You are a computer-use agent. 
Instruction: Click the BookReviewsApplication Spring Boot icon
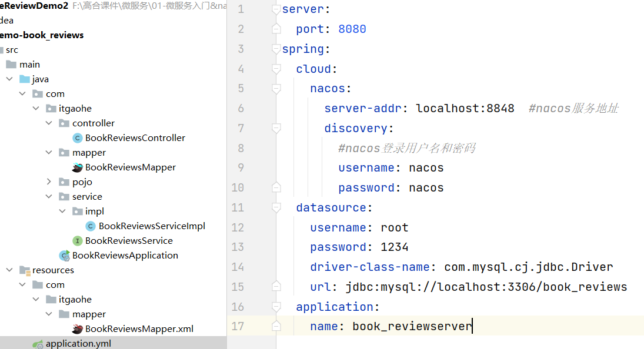65,256
